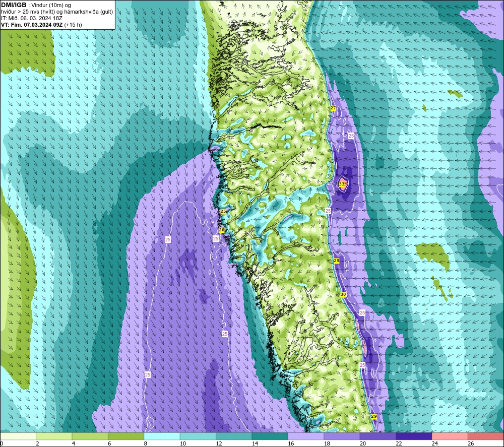
Task: Click the yellow 30 gust label
Action: (343, 295)
